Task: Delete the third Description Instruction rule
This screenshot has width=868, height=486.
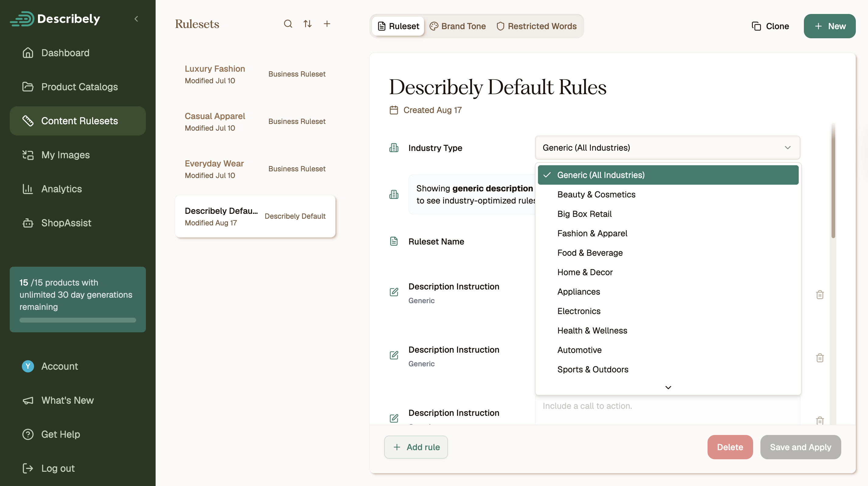Action: coord(820,420)
